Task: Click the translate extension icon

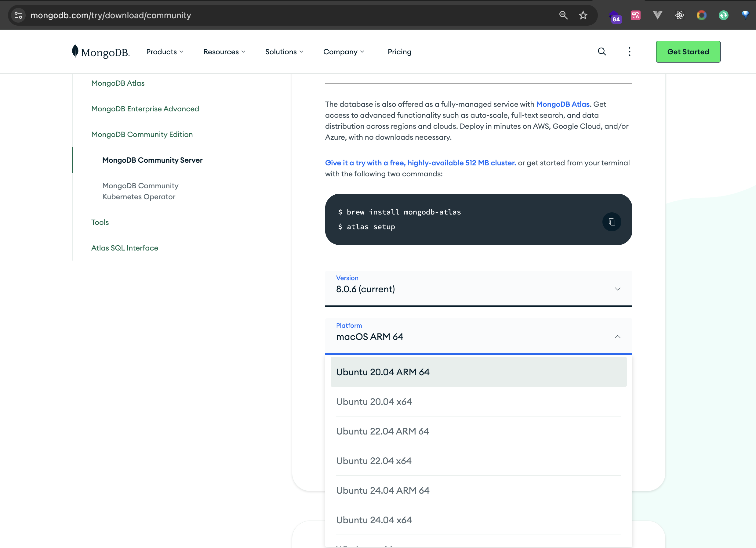Action: tap(635, 15)
